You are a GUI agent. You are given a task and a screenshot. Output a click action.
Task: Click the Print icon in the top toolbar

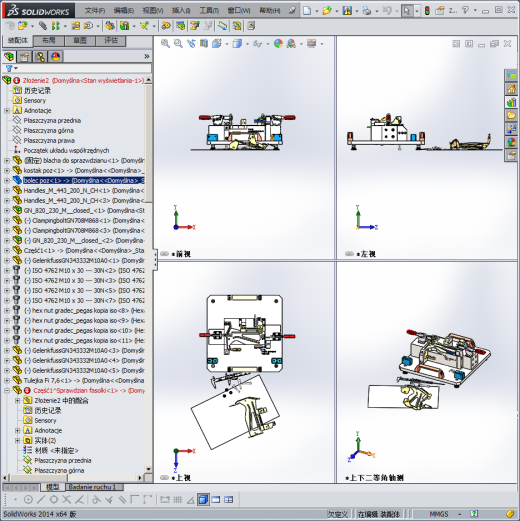click(x=367, y=11)
